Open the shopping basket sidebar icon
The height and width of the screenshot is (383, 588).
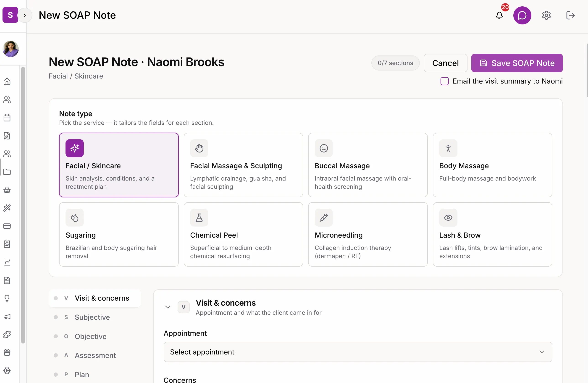7,190
